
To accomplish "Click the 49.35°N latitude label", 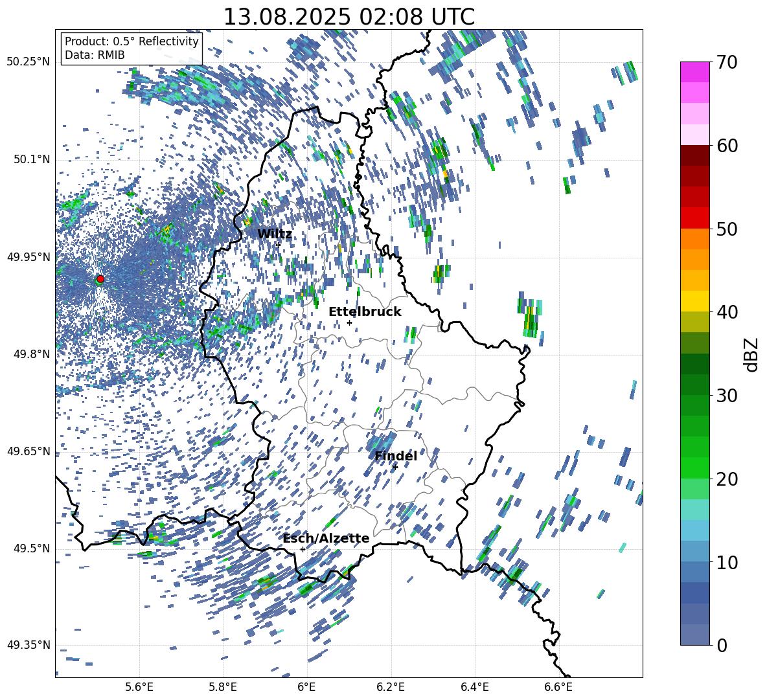I will (x=29, y=645).
